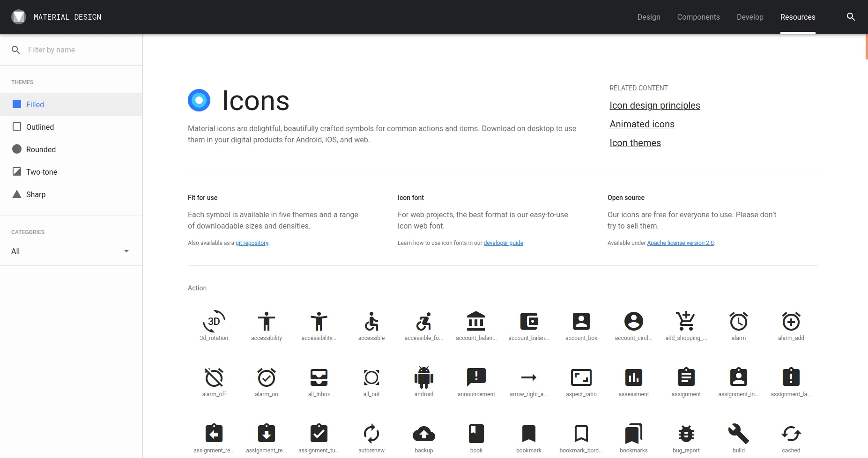Select the account_balance_wallet icon
This screenshot has width=868, height=458.
[x=529, y=322]
